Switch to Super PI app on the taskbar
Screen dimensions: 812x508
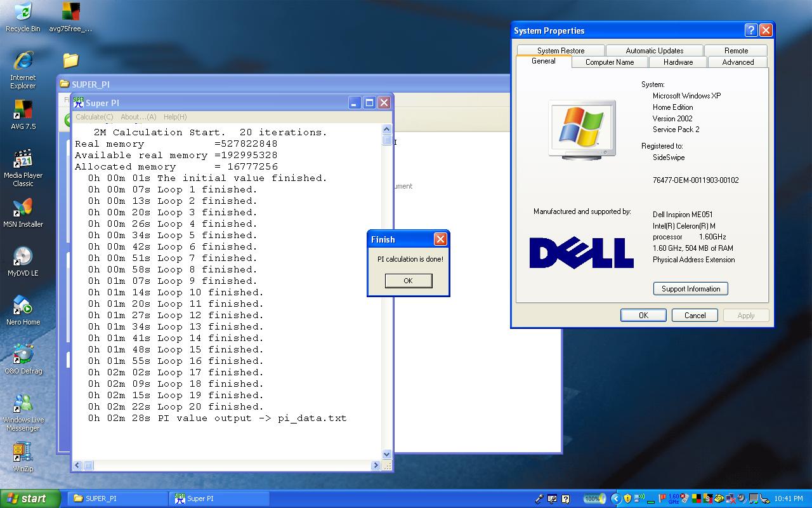point(219,498)
